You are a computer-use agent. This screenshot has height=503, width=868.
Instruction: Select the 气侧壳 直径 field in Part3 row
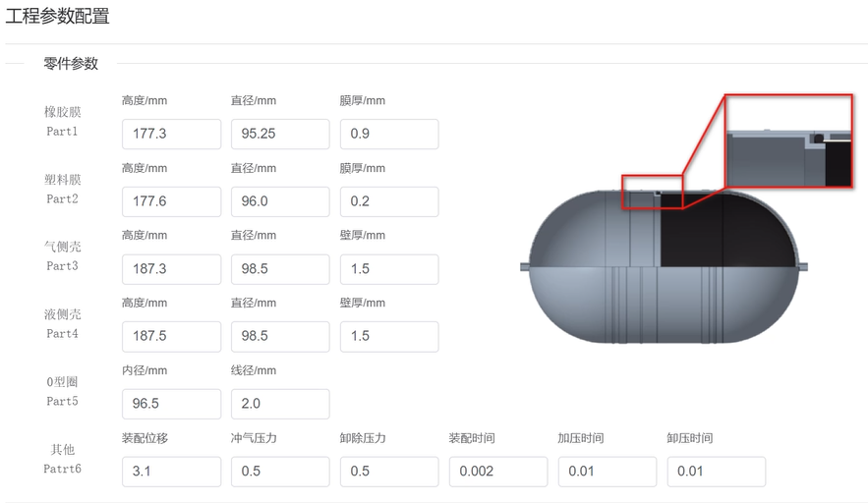(280, 269)
